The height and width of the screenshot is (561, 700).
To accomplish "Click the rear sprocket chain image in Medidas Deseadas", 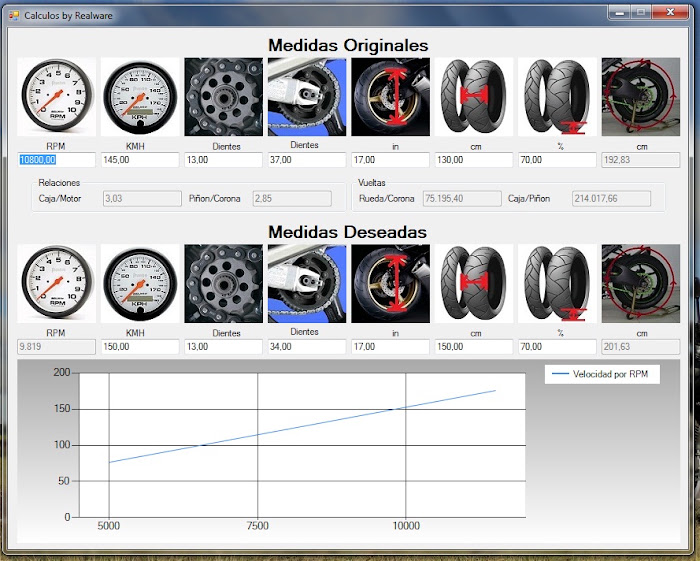I will (x=307, y=283).
